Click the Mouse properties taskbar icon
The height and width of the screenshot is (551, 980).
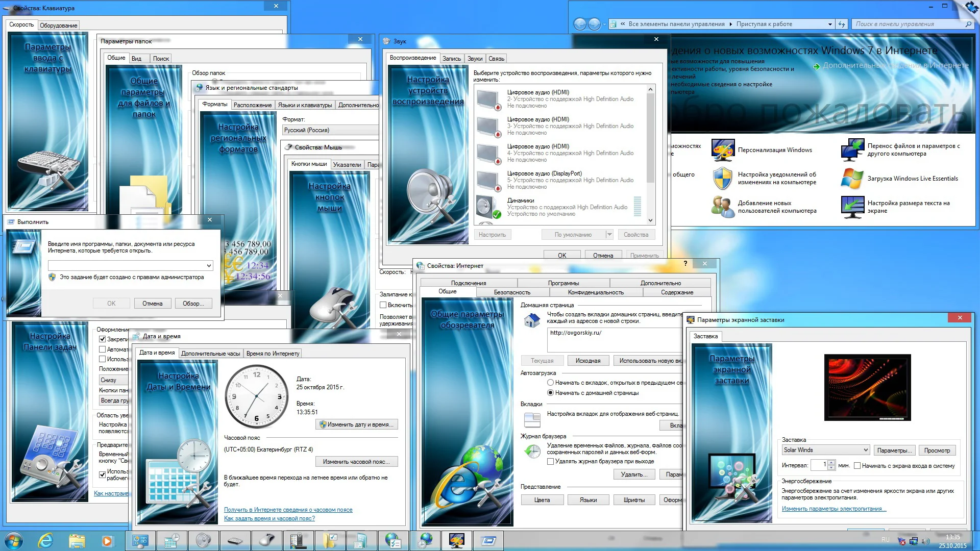point(266,540)
